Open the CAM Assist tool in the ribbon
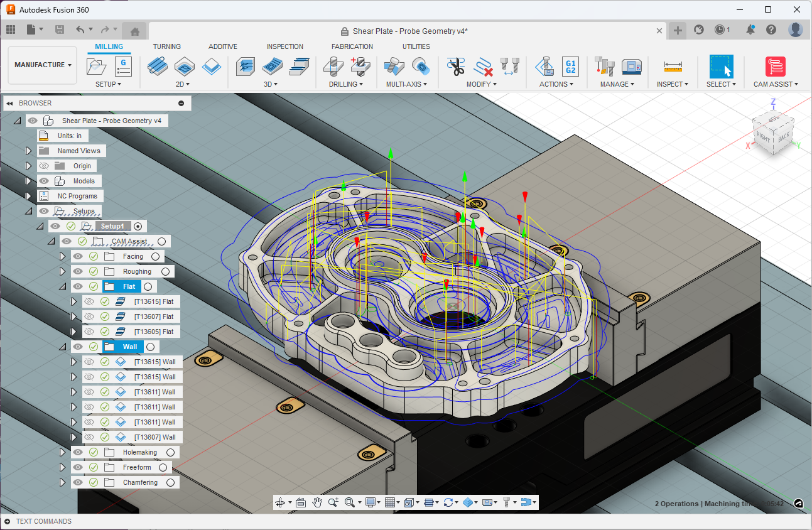Image resolution: width=812 pixels, height=530 pixels. [774, 66]
